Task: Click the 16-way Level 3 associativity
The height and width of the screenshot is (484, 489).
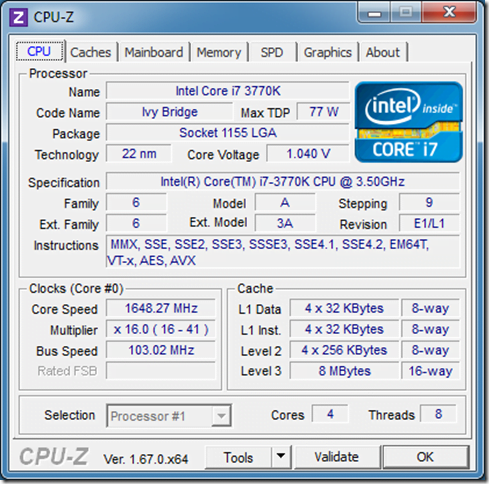Action: [430, 371]
